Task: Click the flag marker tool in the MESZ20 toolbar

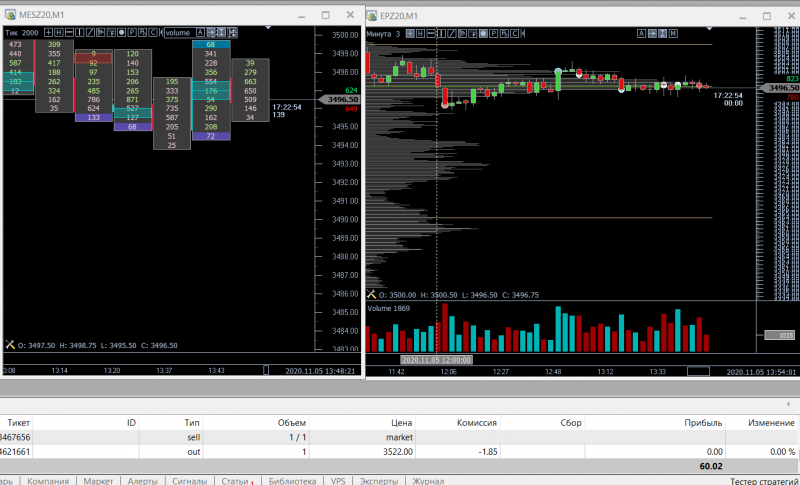Action: click(101, 33)
